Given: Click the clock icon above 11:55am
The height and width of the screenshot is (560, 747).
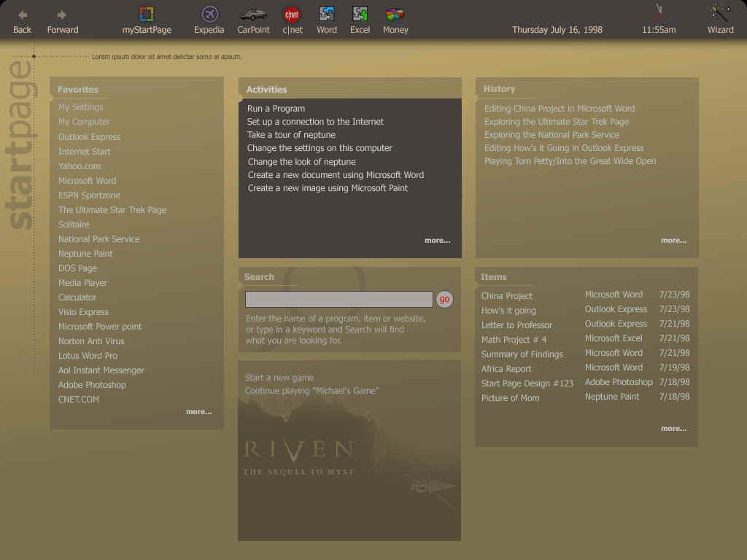Looking at the screenshot, I should (x=659, y=10).
